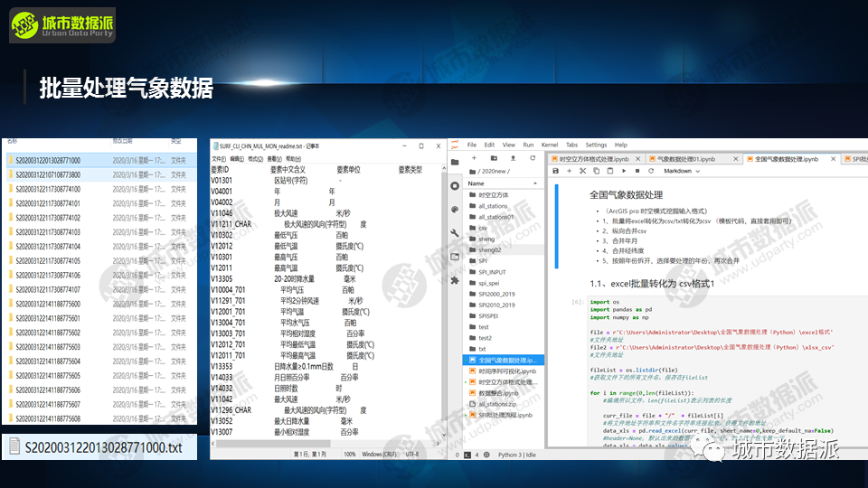
Task: Close the 时空立方体格式处理.ipynb tab
Action: click(x=637, y=159)
